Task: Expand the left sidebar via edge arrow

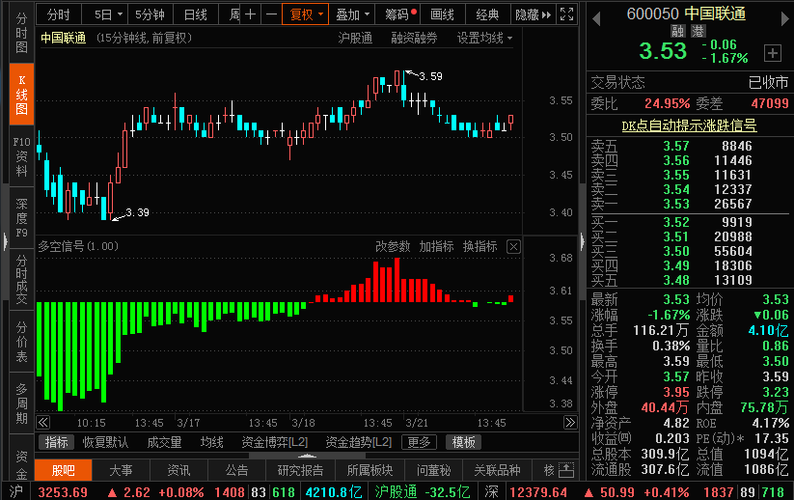Action: (x=5, y=242)
